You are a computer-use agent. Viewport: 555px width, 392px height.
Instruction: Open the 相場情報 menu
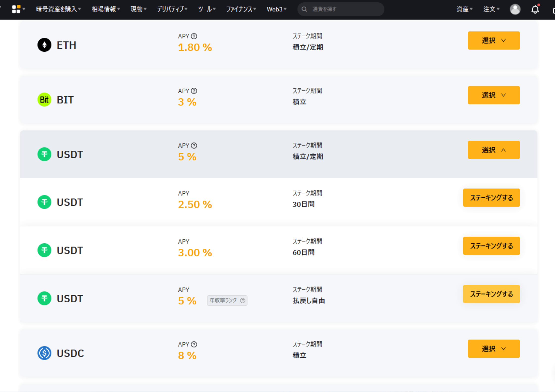coord(106,9)
